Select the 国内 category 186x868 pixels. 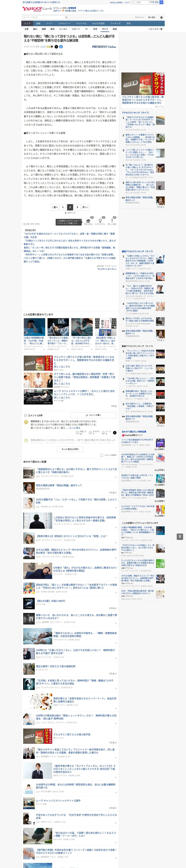click(35, 29)
